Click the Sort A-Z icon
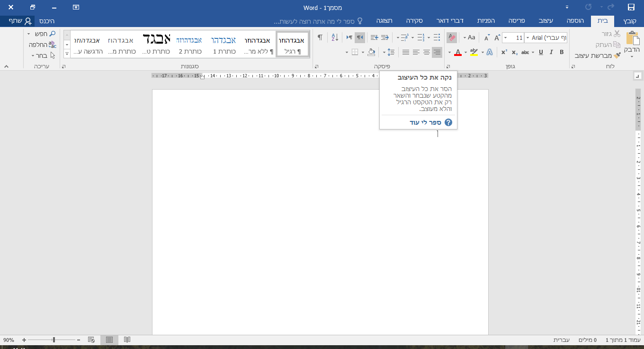Viewport: 644px width, 349px height. tap(335, 37)
